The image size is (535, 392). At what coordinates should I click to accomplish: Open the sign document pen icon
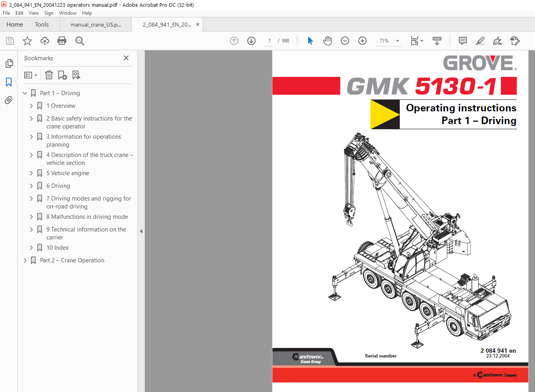coord(497,41)
